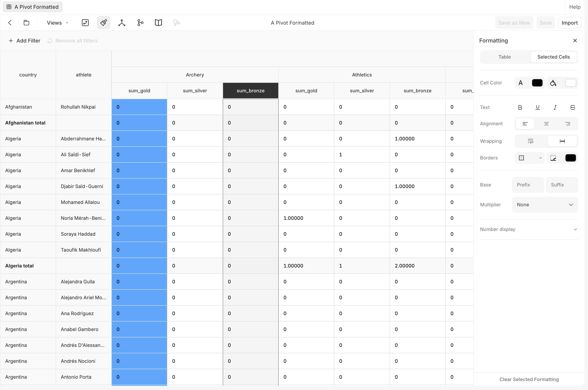Enable text wrapping option

point(531,141)
